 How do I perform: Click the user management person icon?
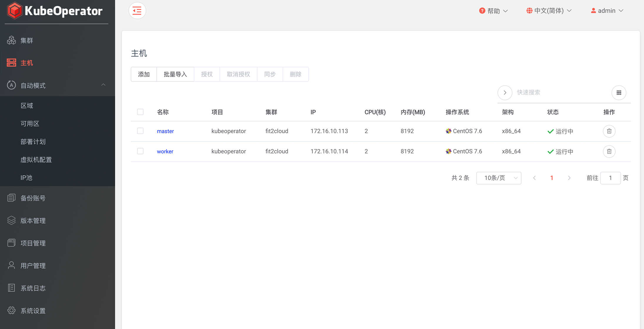tap(11, 265)
